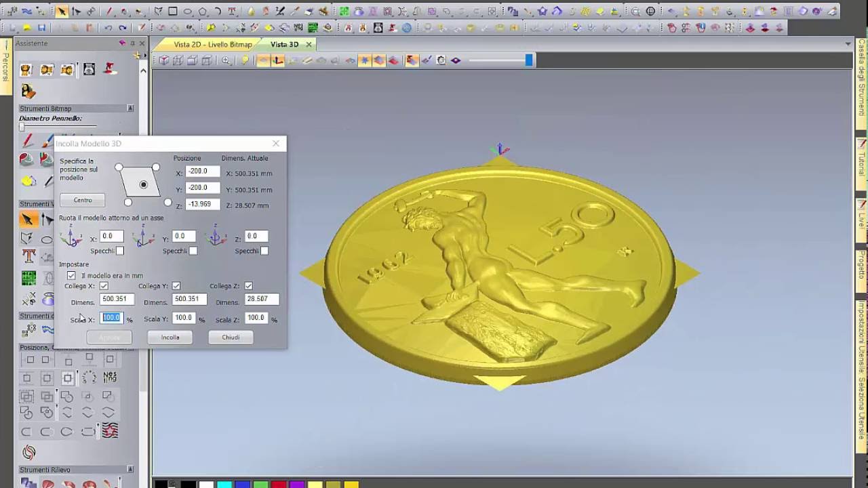
Task: Click the Centro button
Action: (83, 200)
